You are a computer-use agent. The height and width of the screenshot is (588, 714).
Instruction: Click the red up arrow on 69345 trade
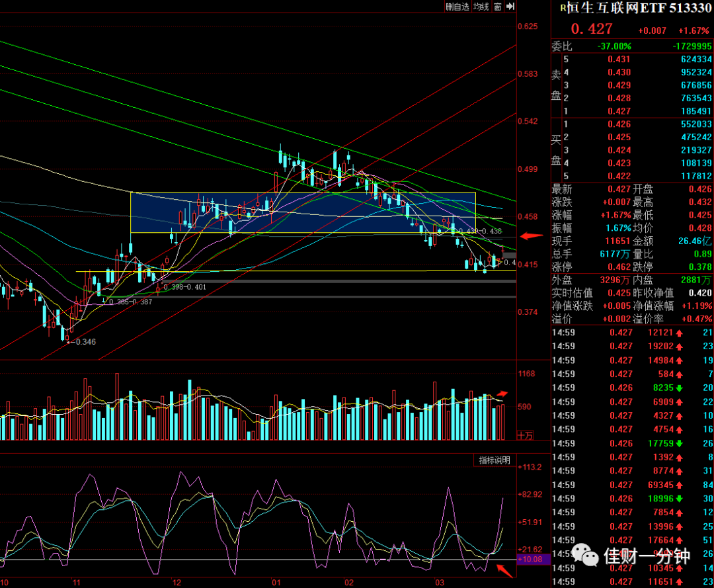click(x=680, y=485)
